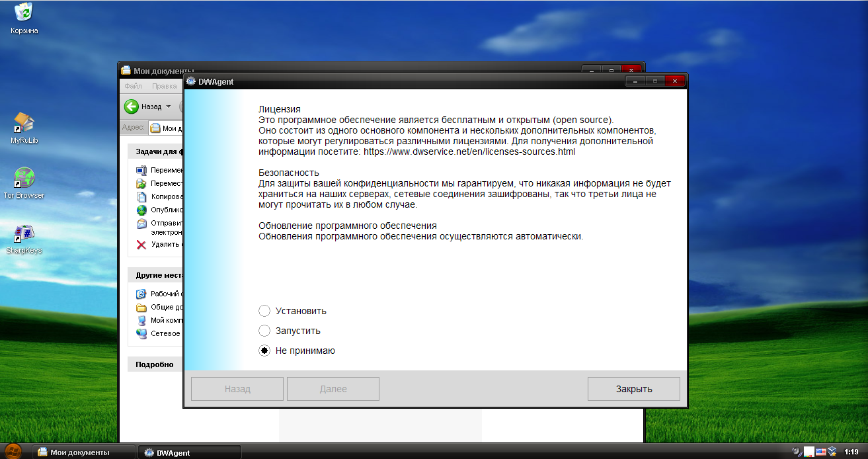Click the "Лицензия" heading text
The image size is (868, 459).
coord(280,109)
